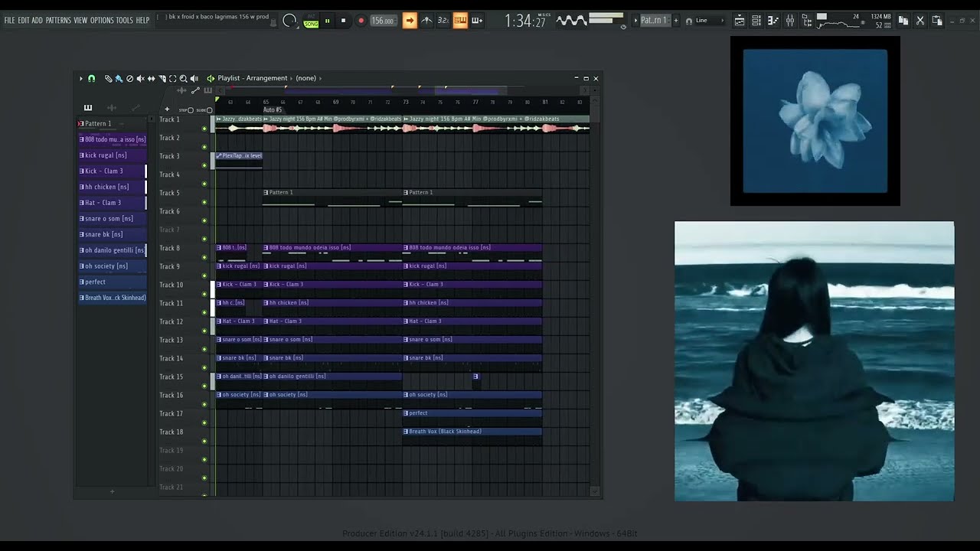Open the Browser from top toolbar
This screenshot has width=980, height=551.
point(806,21)
